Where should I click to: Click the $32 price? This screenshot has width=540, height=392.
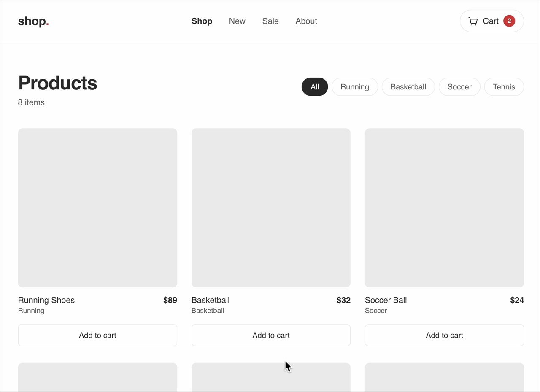[x=343, y=300]
